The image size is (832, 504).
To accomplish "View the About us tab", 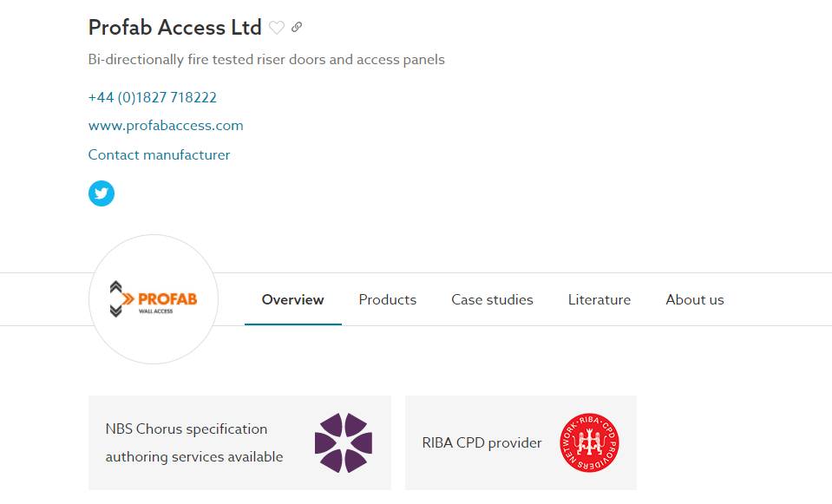I will point(695,300).
